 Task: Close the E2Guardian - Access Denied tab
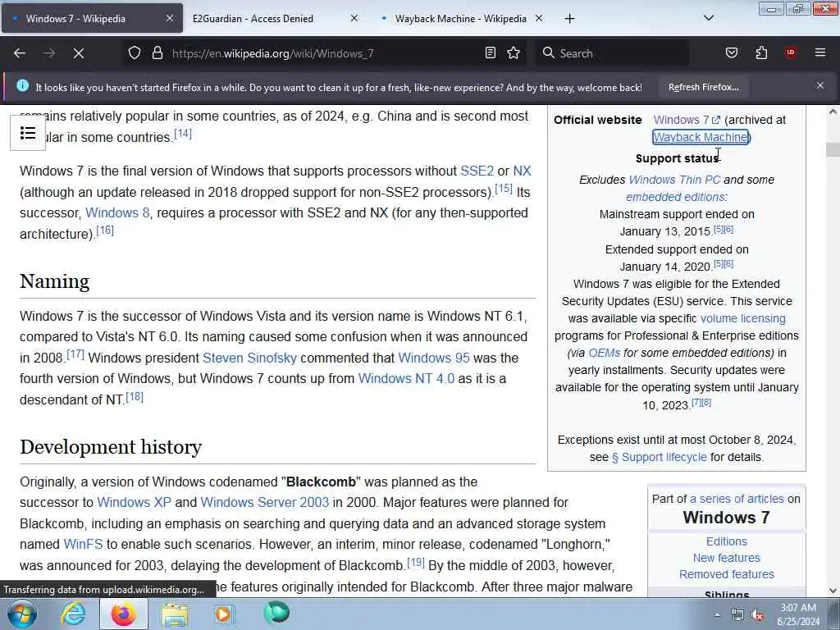pyautogui.click(x=354, y=18)
